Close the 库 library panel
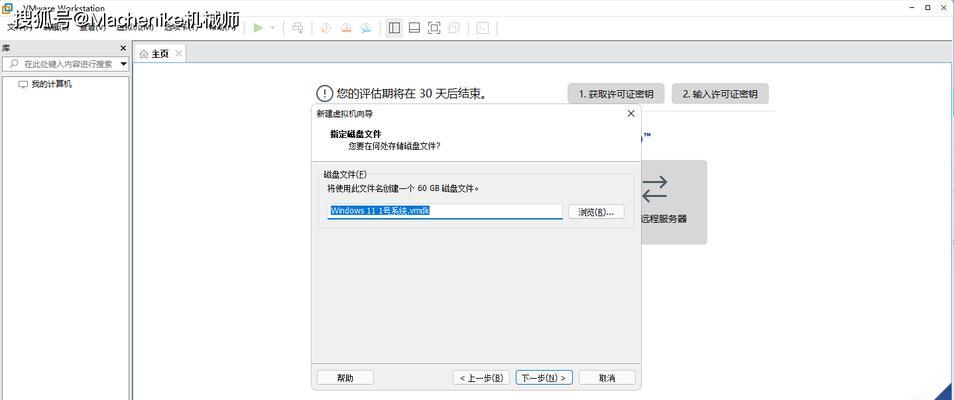 (x=123, y=48)
